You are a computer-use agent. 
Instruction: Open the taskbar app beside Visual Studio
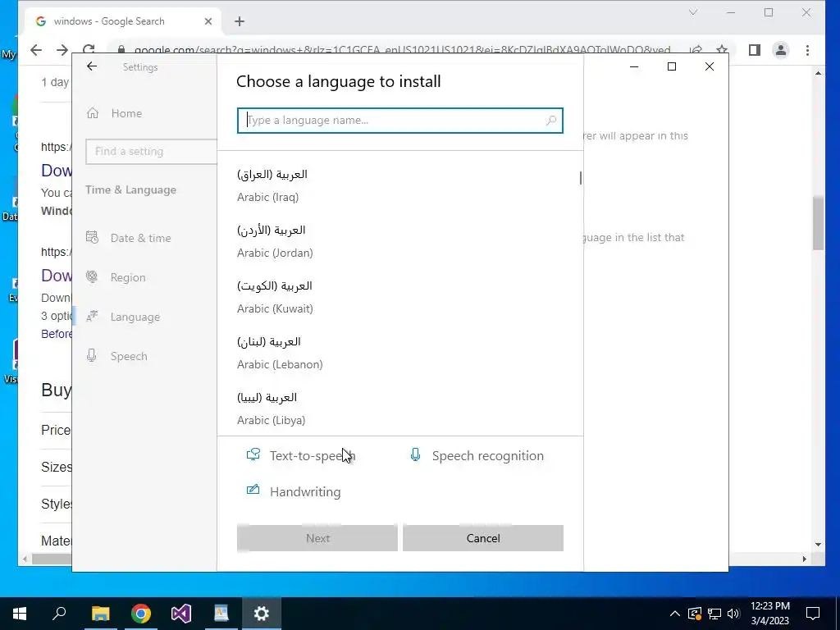[x=221, y=614]
